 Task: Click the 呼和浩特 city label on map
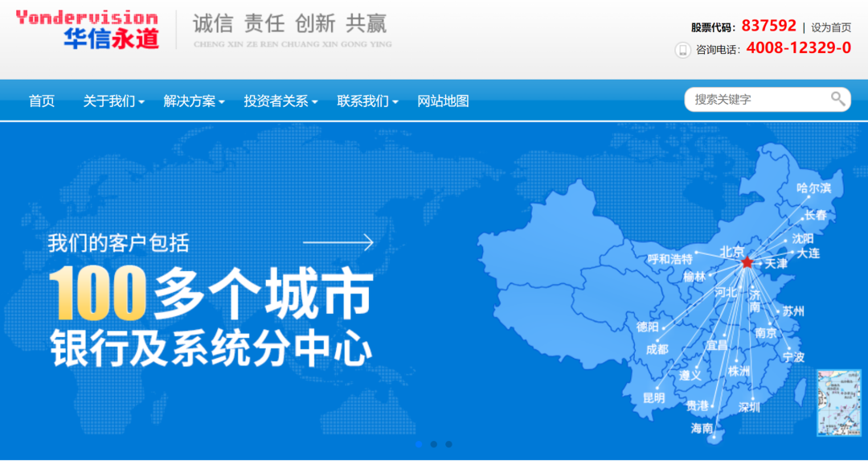coord(670,259)
